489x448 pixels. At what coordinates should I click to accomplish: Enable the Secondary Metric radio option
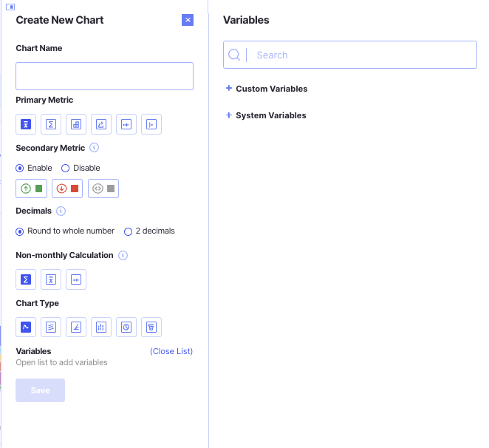pyautogui.click(x=20, y=168)
